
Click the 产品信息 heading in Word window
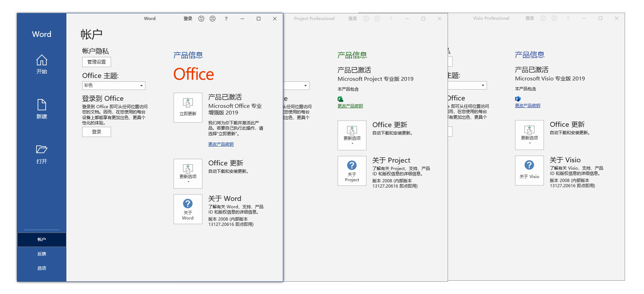[x=188, y=55]
